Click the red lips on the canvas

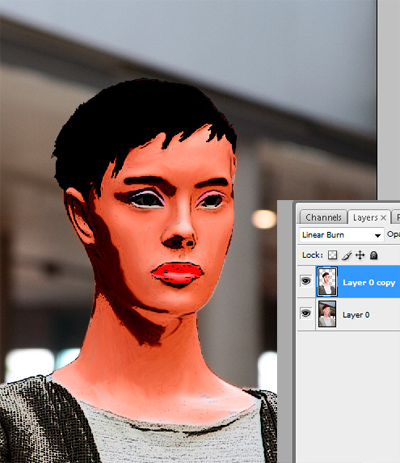177,274
